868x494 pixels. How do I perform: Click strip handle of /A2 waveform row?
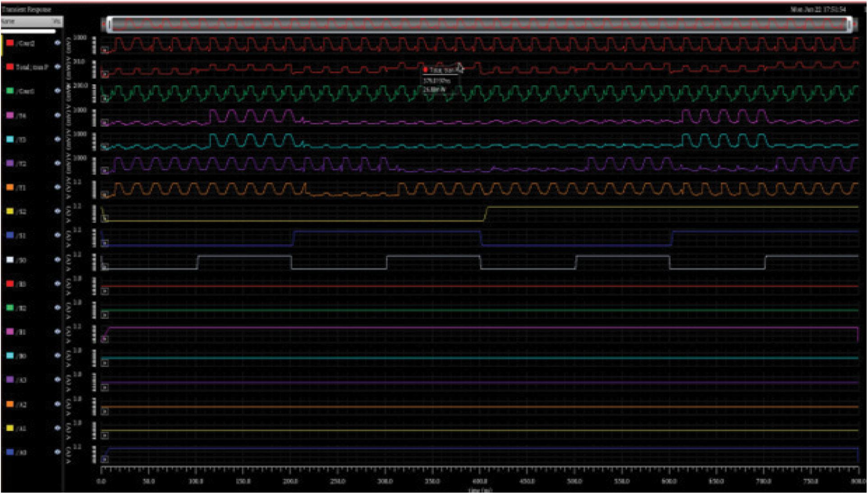(x=94, y=406)
